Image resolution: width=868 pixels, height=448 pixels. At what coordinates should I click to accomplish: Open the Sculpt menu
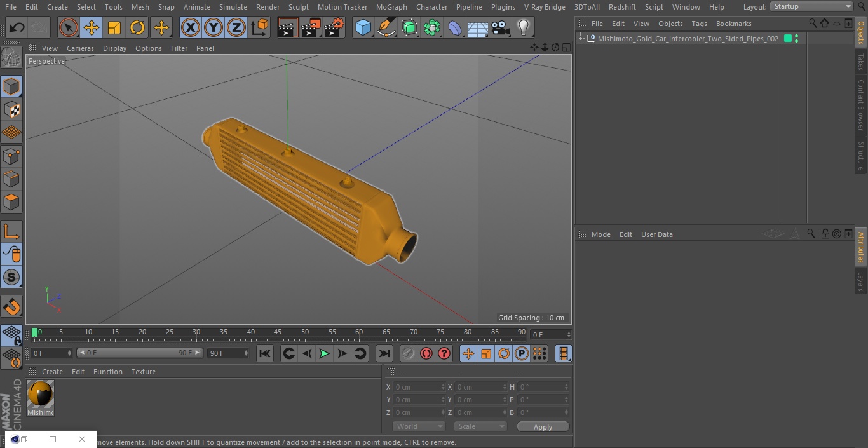tap(298, 7)
